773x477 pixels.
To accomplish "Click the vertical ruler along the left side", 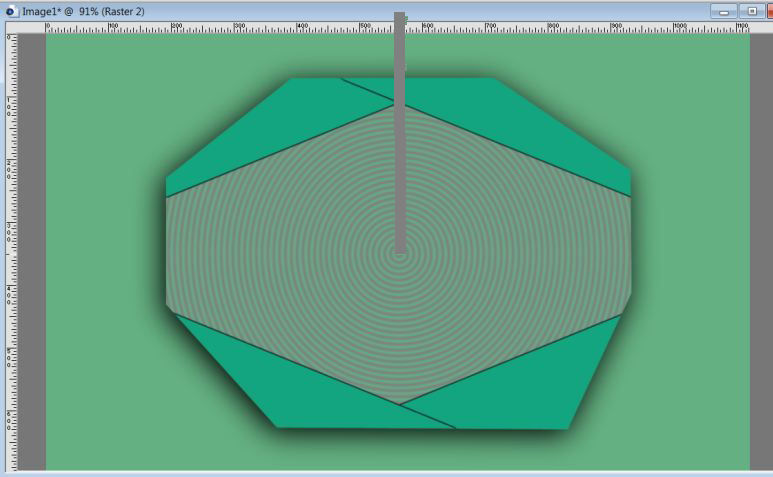I will 11,252.
